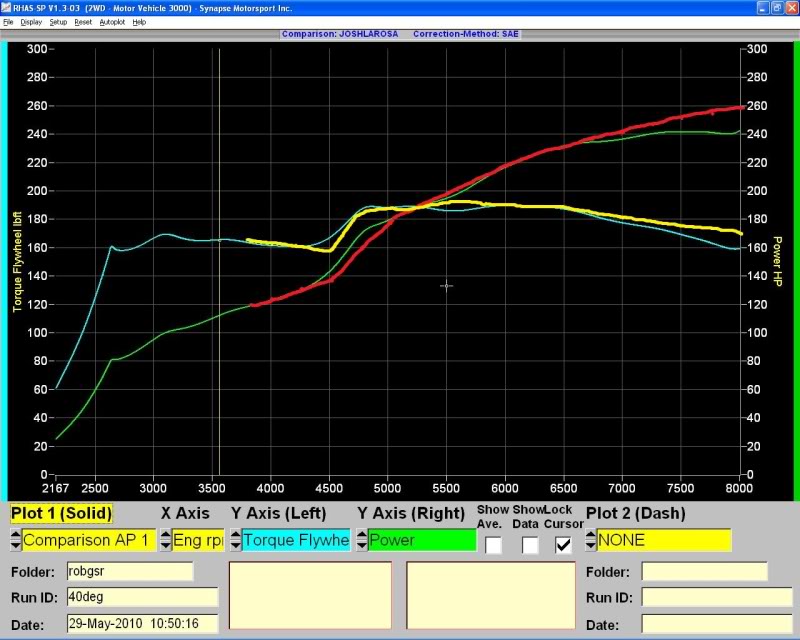Click the Setup menu
This screenshot has width=800, height=640.
click(58, 21)
